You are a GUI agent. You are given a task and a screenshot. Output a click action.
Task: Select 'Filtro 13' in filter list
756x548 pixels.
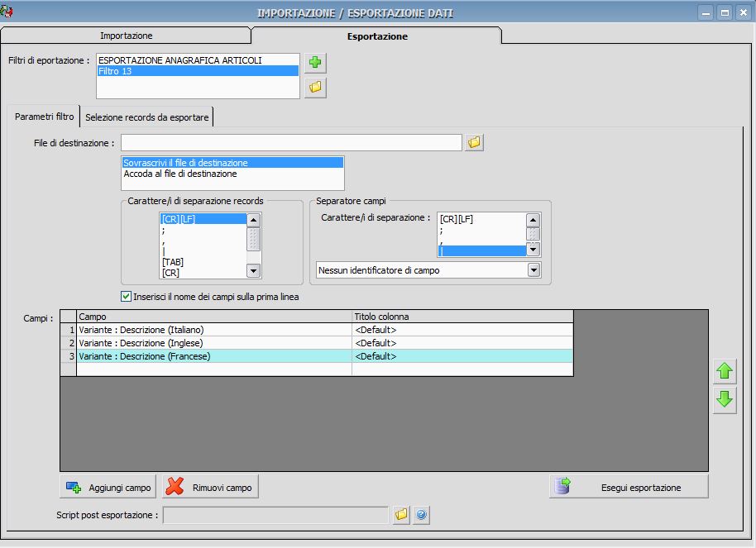point(198,71)
